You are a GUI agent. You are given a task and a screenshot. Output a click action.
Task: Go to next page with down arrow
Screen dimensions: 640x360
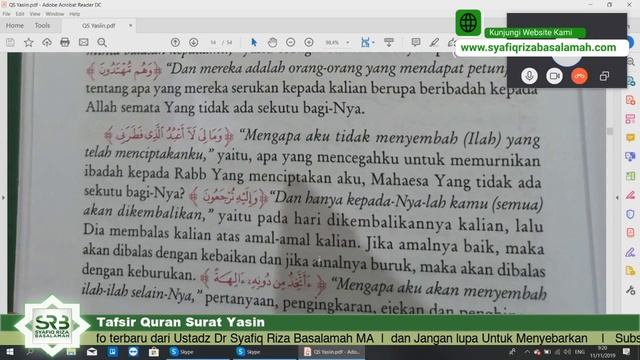[193, 42]
